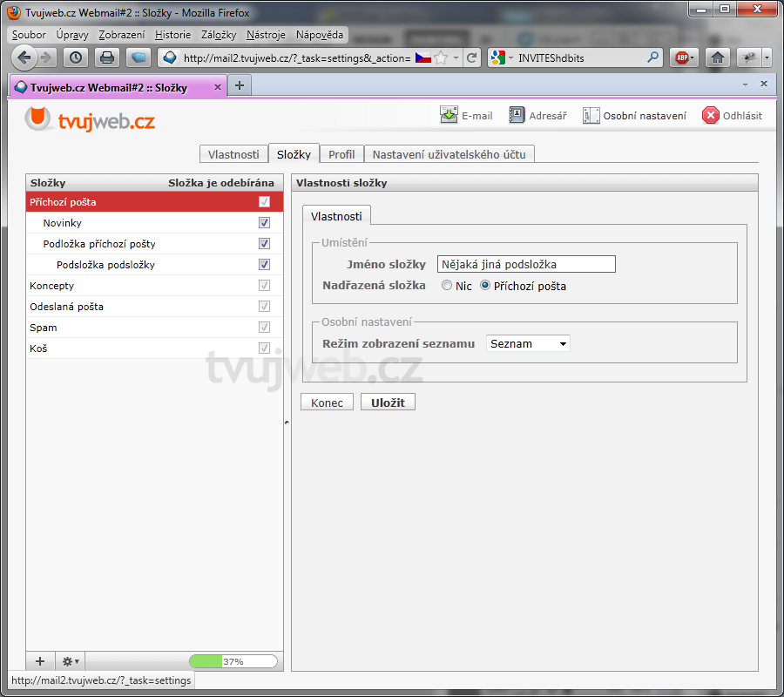Image resolution: width=784 pixels, height=697 pixels.
Task: Click the Uložit save button
Action: click(x=388, y=403)
